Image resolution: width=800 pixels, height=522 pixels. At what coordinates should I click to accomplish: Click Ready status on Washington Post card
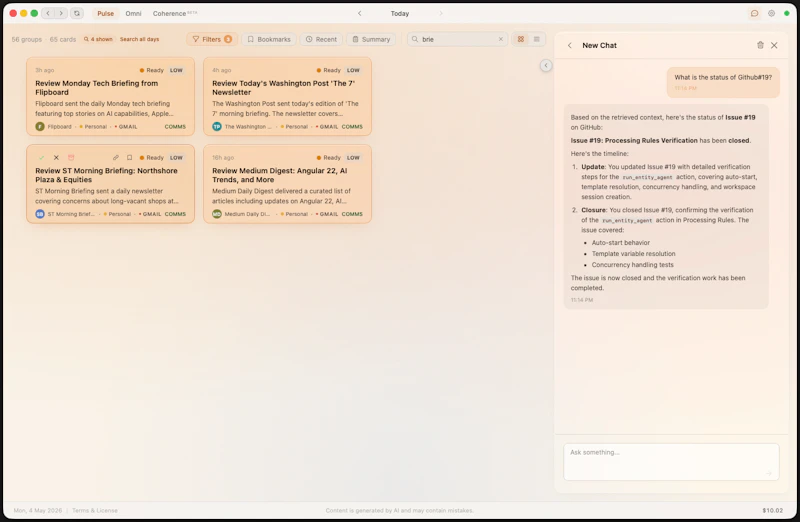329,70
